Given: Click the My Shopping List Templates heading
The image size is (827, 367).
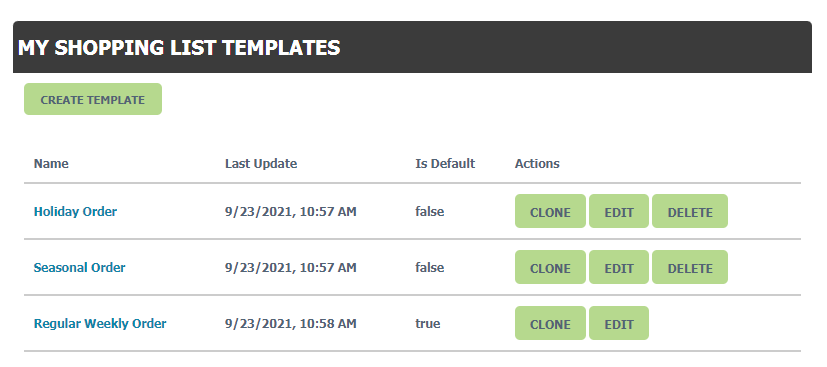Looking at the screenshot, I should pos(179,48).
